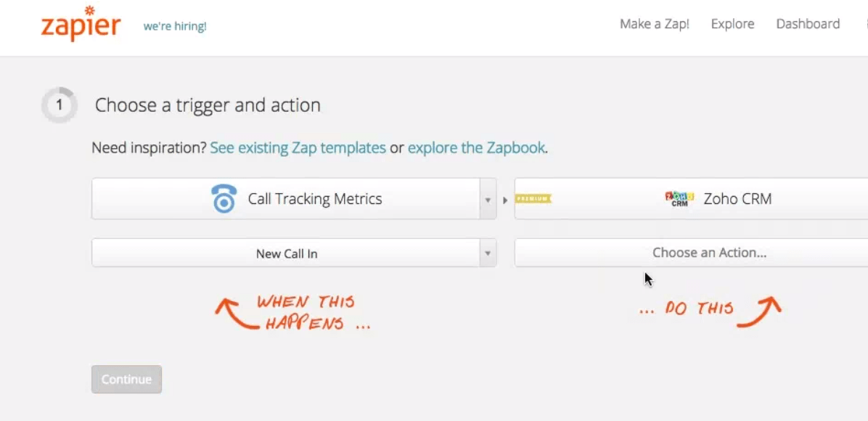Open the 'Choose an Action...' dropdown
868x421 pixels.
tap(708, 253)
